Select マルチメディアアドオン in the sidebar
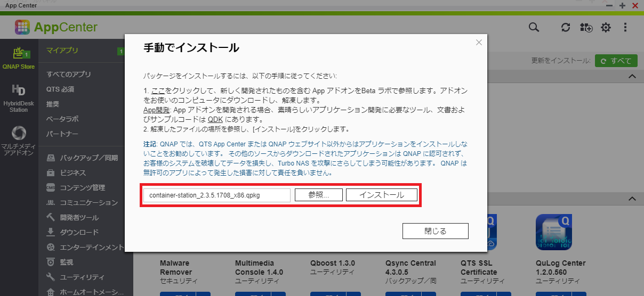 click(19, 141)
